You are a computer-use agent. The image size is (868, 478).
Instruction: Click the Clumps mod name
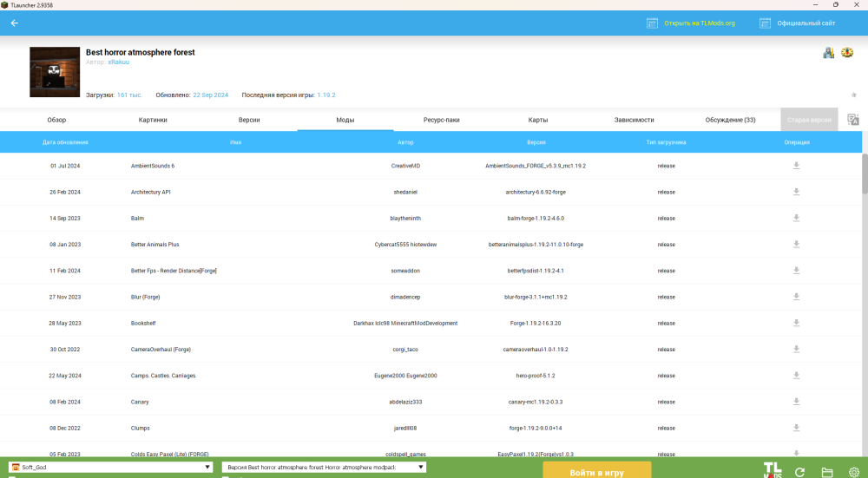140,429
